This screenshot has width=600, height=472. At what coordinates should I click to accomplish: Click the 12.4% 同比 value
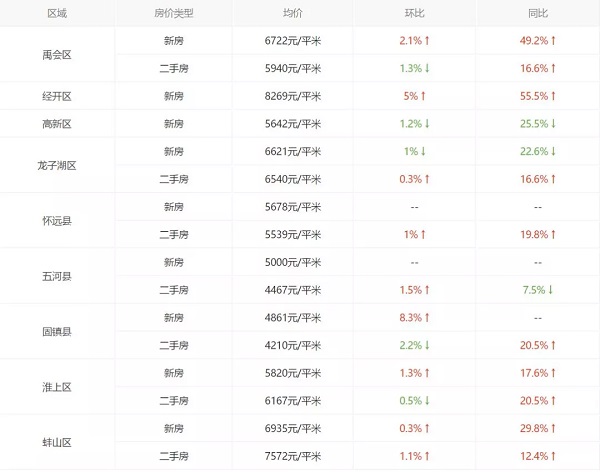coord(538,456)
